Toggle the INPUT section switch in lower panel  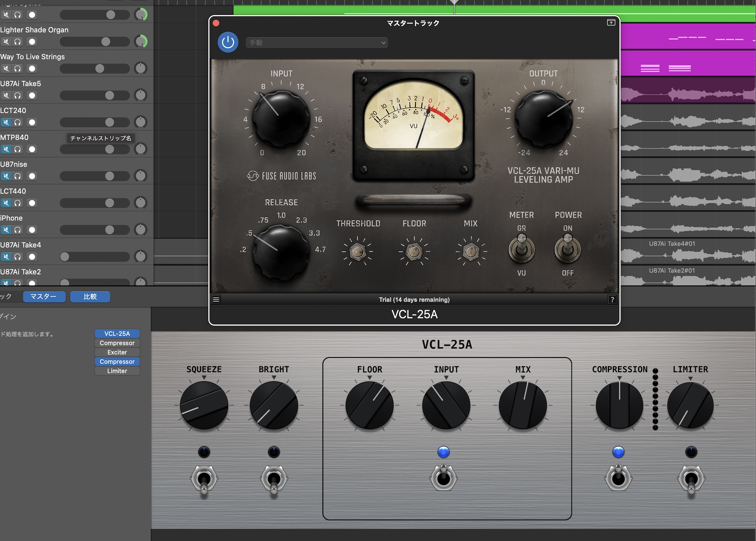443,478
